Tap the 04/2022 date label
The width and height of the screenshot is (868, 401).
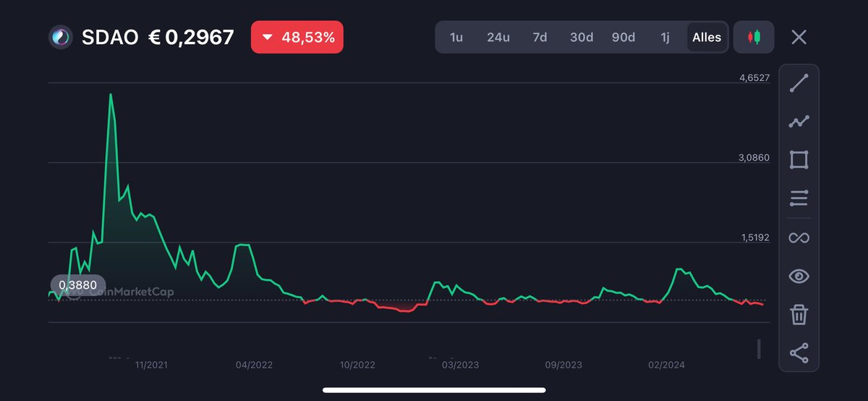[x=254, y=366]
